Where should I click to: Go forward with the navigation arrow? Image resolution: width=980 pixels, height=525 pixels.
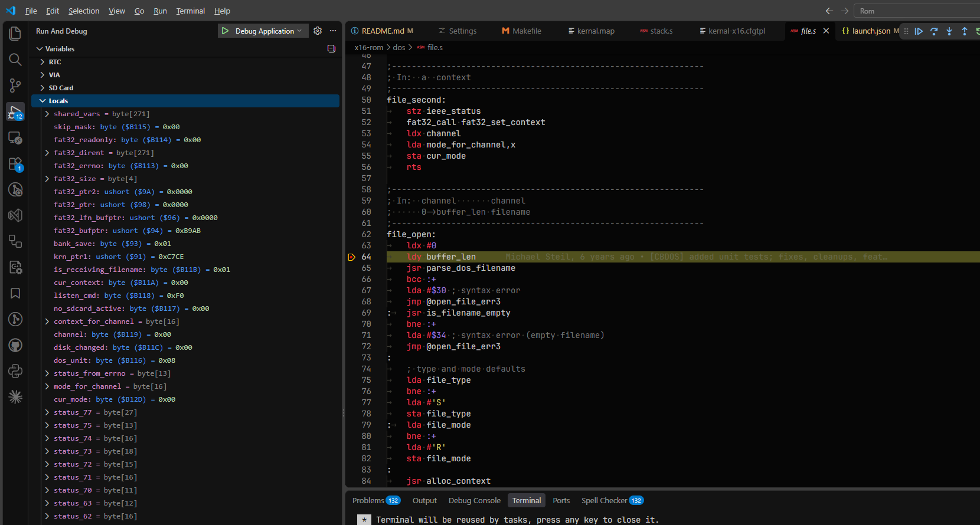click(x=845, y=11)
